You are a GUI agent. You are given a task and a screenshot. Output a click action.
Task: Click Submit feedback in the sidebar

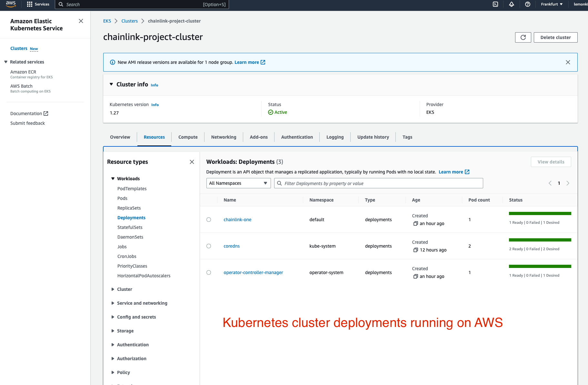pyautogui.click(x=27, y=123)
